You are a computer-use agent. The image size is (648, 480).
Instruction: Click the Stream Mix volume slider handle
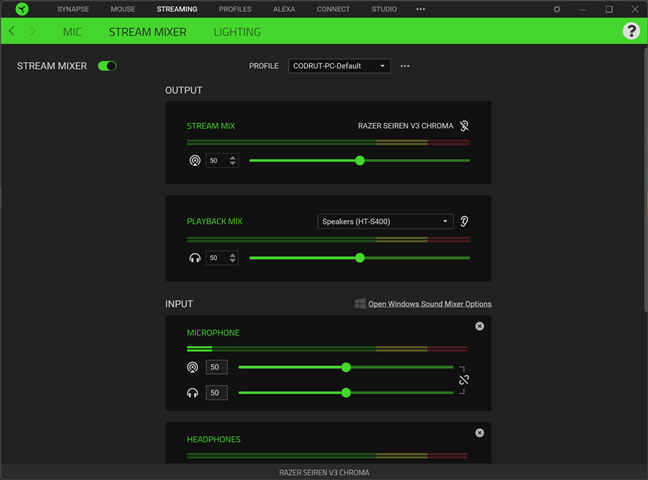click(x=360, y=160)
